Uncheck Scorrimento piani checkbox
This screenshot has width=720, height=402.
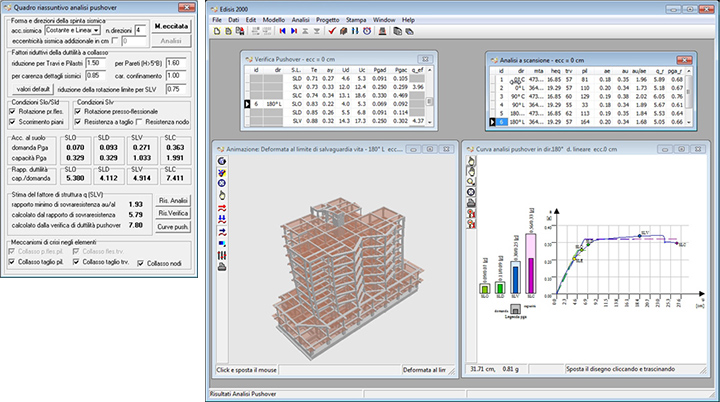12,122
